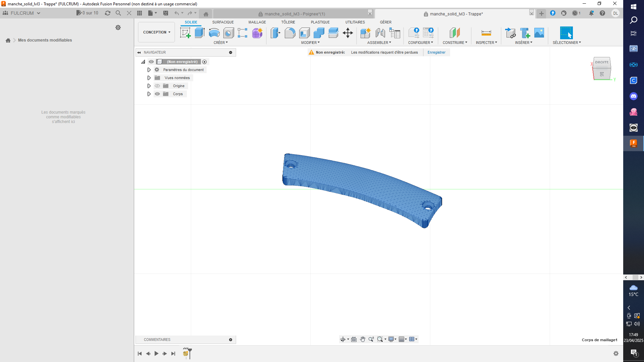Image resolution: width=644 pixels, height=362 pixels.
Task: Select the Hole tool icon
Action: [x=228, y=33]
